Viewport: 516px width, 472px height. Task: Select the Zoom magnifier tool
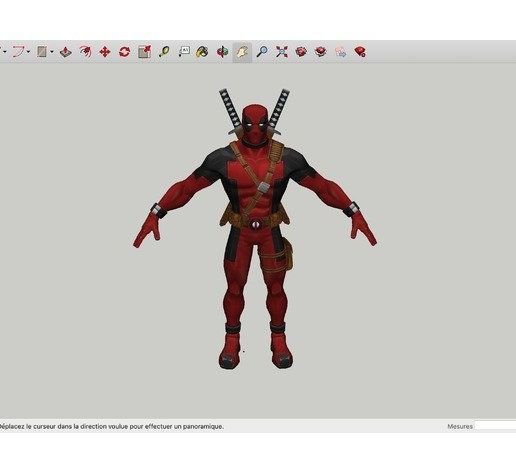tap(262, 52)
